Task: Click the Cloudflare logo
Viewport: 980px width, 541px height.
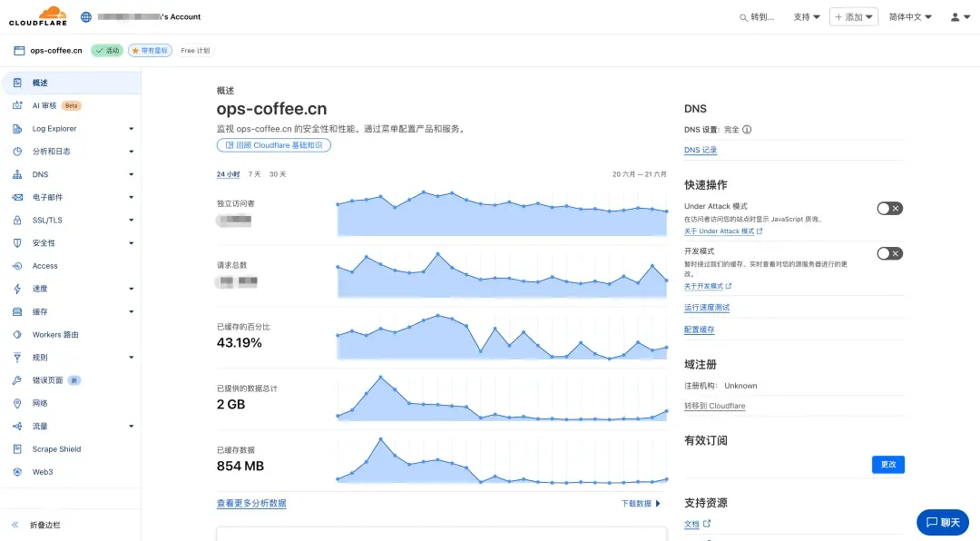Action: pyautogui.click(x=38, y=16)
